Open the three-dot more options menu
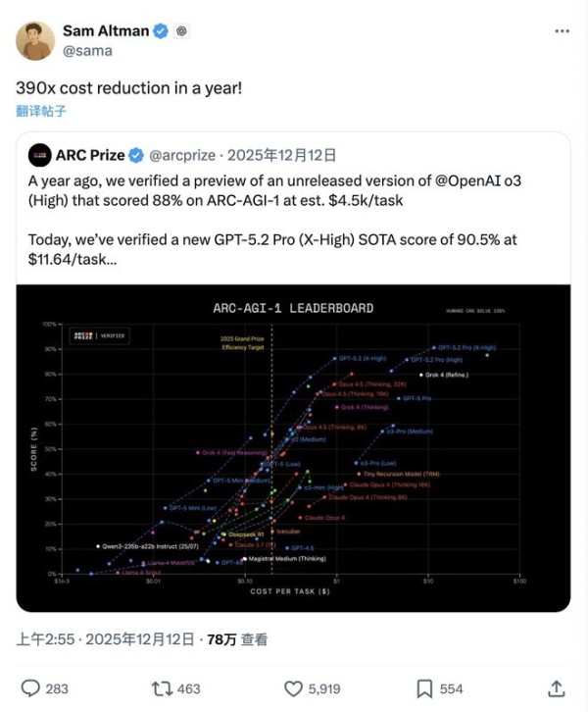 point(562,31)
